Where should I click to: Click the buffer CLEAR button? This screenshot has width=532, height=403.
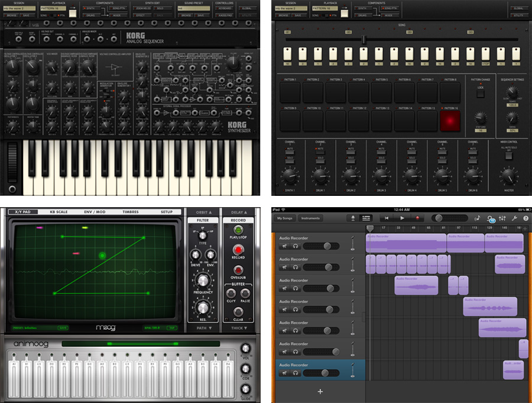tap(238, 312)
